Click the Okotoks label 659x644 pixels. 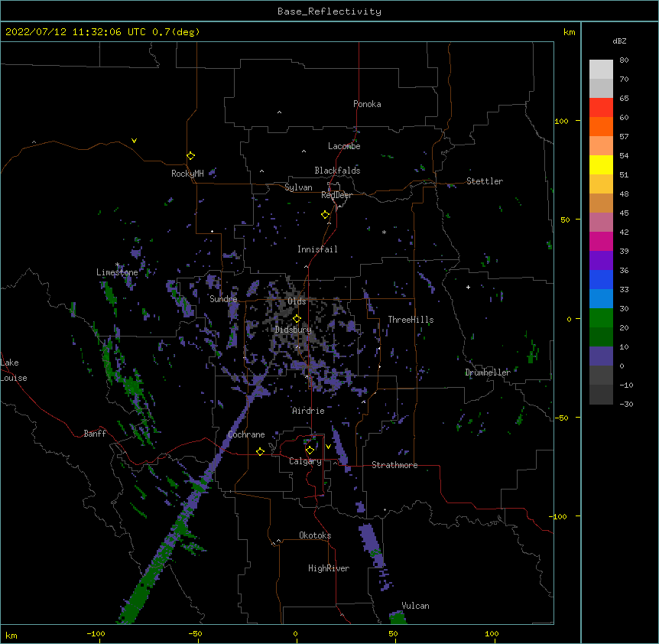(315, 535)
